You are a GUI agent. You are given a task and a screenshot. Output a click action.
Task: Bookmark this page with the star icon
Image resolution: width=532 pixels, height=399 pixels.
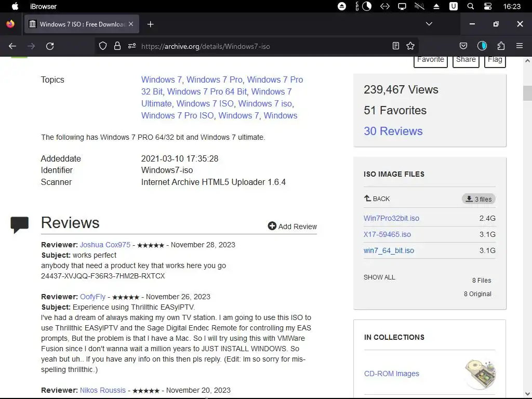click(410, 46)
